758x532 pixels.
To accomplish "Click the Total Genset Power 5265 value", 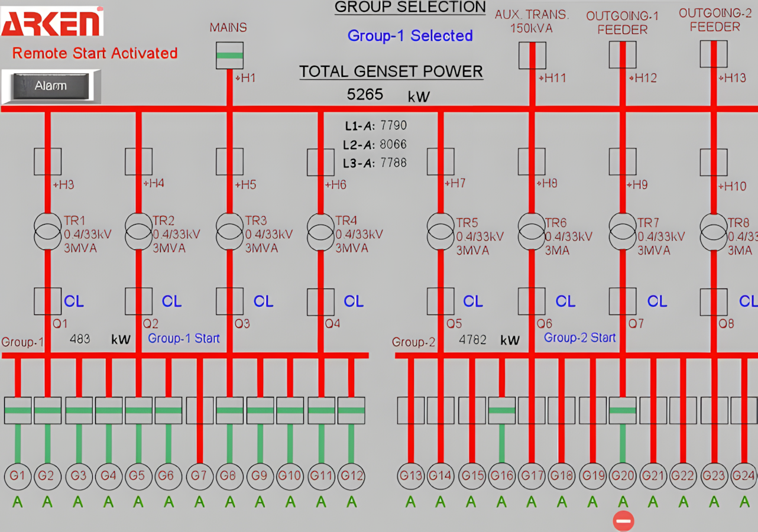I will click(x=365, y=95).
